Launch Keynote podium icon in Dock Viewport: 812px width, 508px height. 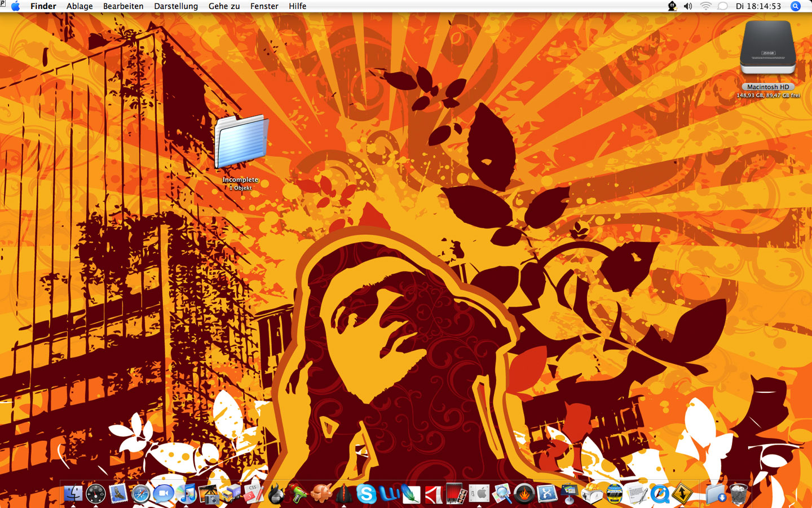570,494
